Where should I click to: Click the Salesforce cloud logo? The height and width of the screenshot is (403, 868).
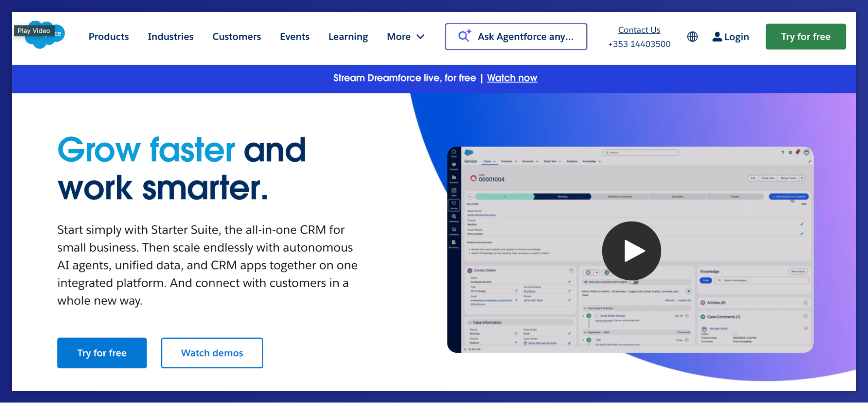[x=45, y=35]
